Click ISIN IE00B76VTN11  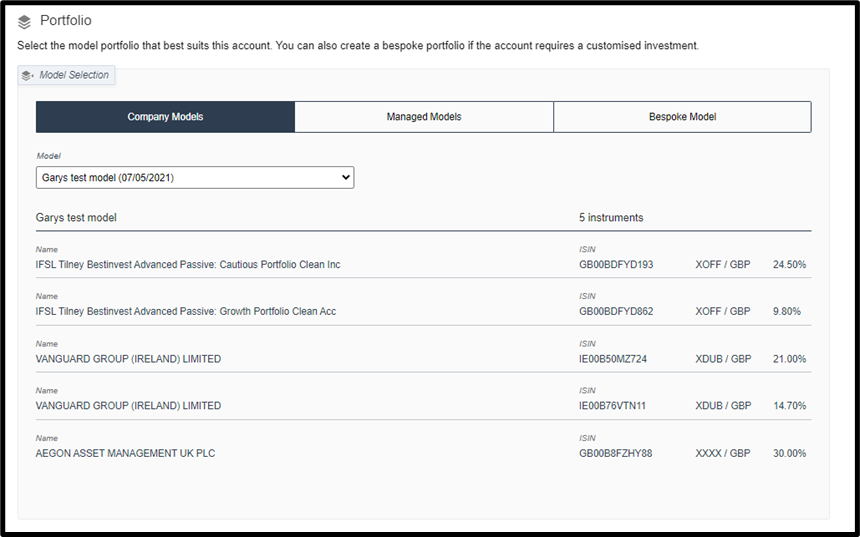612,406
